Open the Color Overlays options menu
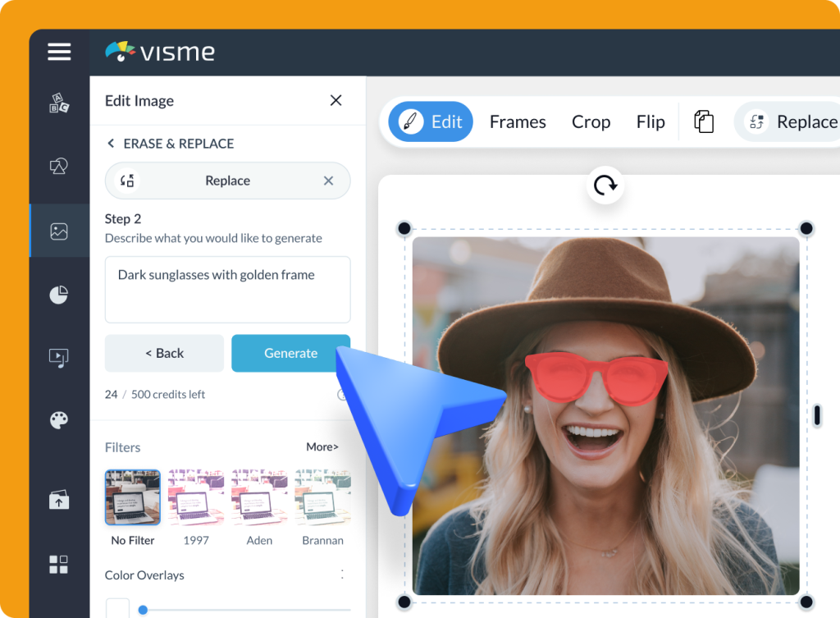The height and width of the screenshot is (618, 840). [344, 575]
